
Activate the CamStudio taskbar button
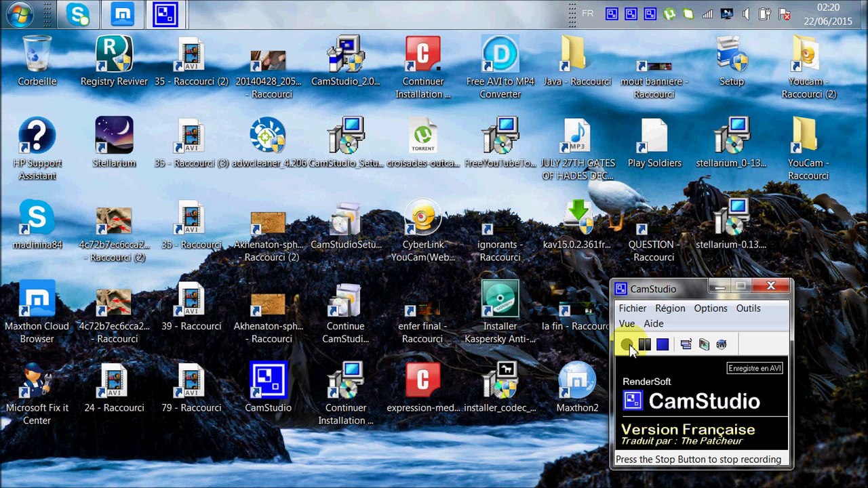pos(165,14)
